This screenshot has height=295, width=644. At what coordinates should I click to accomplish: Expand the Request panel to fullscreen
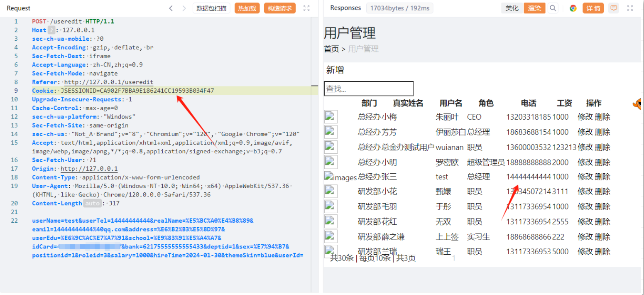pyautogui.click(x=307, y=8)
